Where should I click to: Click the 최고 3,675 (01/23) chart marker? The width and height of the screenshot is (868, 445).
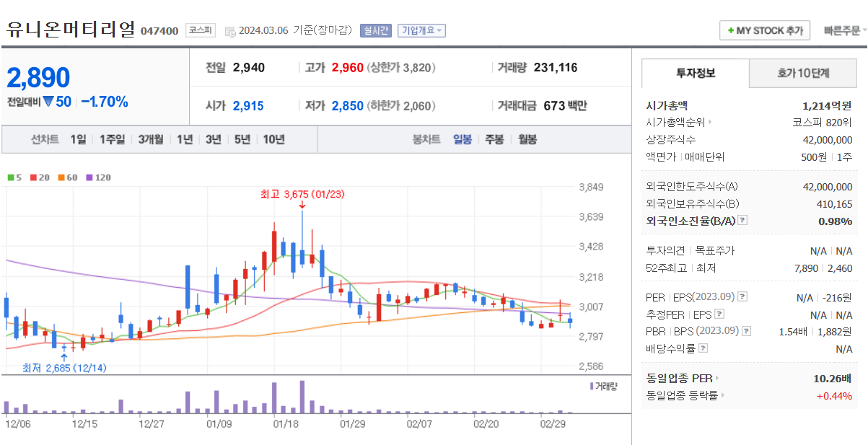click(x=302, y=193)
